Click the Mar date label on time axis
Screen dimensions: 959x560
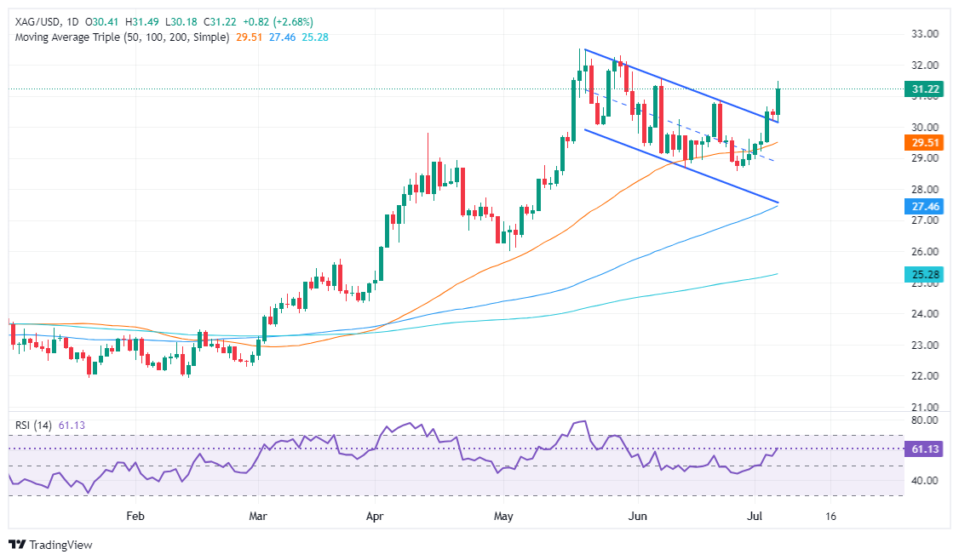pos(258,516)
